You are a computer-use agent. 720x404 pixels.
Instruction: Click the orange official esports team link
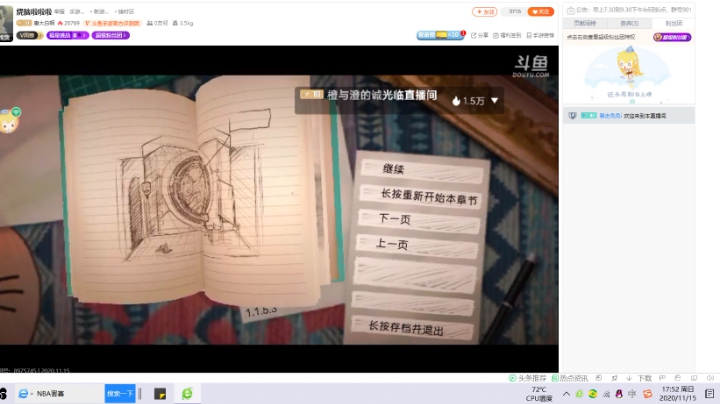(112, 23)
